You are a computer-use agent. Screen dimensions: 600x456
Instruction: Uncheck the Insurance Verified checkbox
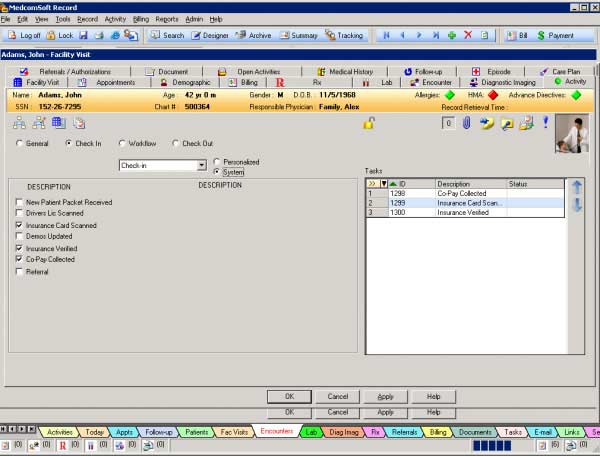pos(19,248)
